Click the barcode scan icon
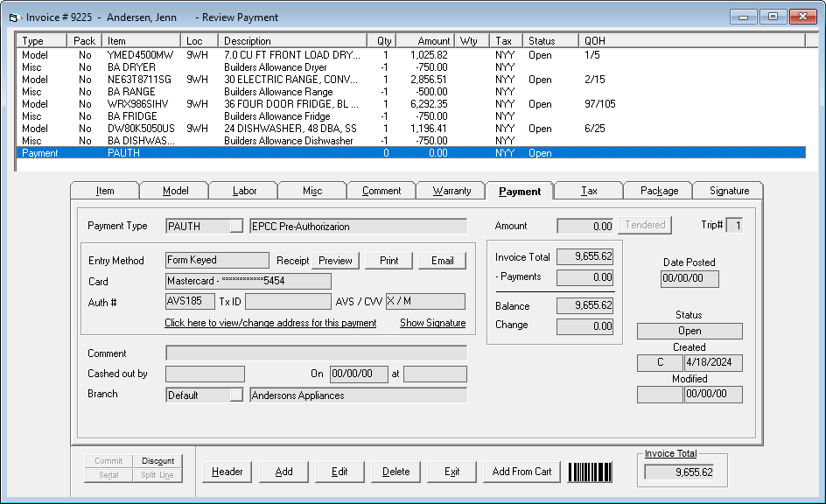Viewport: 826px width, 504px height. click(x=590, y=472)
